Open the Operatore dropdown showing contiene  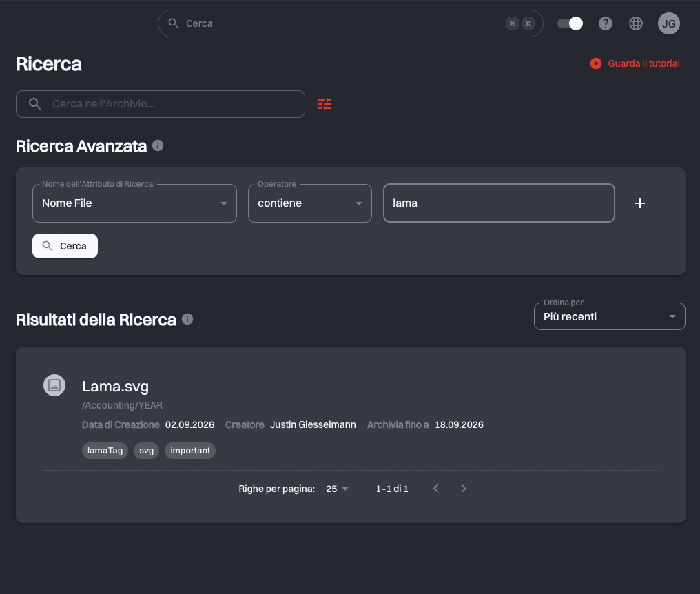(310, 203)
